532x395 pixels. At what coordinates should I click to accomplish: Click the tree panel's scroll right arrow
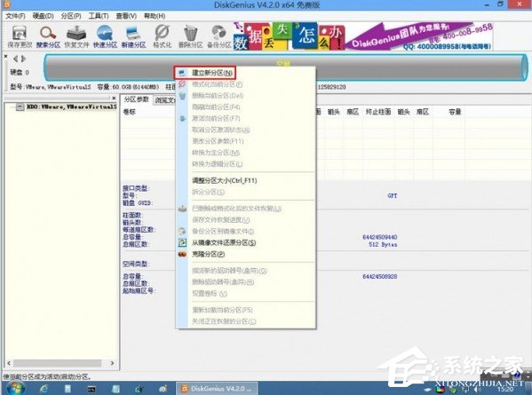pyautogui.click(x=112, y=363)
